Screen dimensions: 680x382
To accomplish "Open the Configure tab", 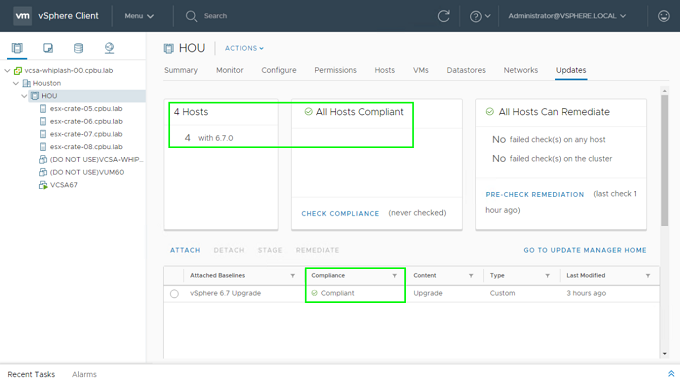I will coord(279,70).
